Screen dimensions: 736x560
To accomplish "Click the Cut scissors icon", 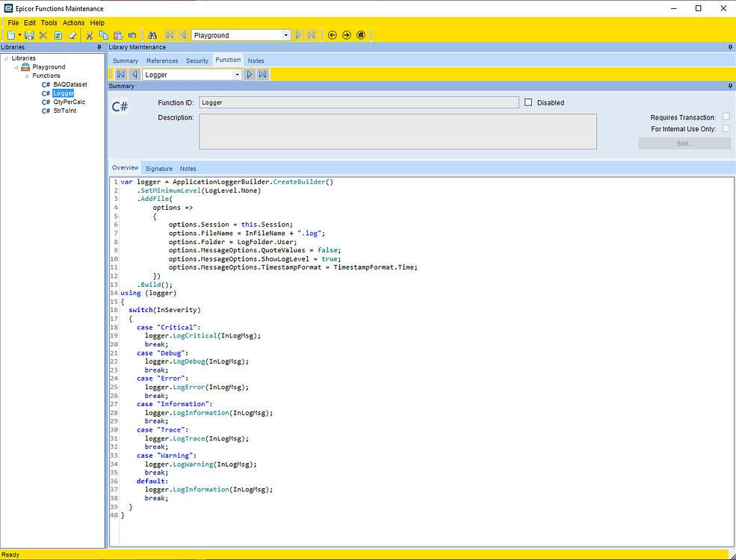I will [88, 34].
